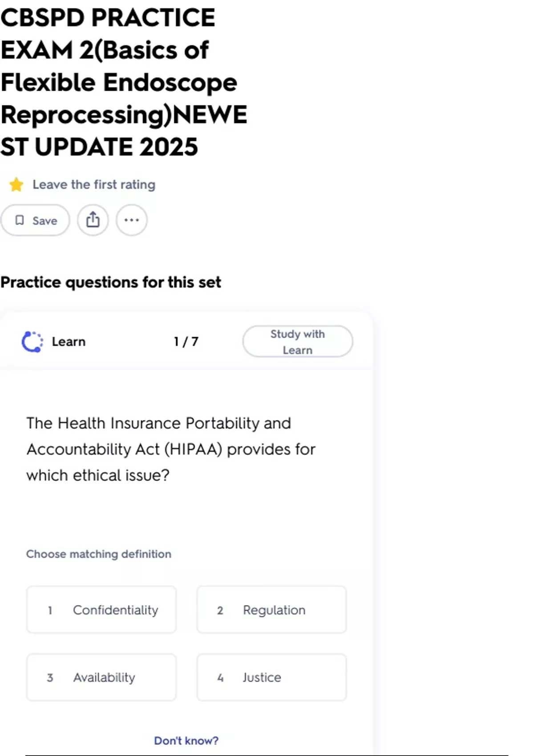This screenshot has height=756, width=534.
Task: Click the HIPAA question text
Action: tap(171, 449)
